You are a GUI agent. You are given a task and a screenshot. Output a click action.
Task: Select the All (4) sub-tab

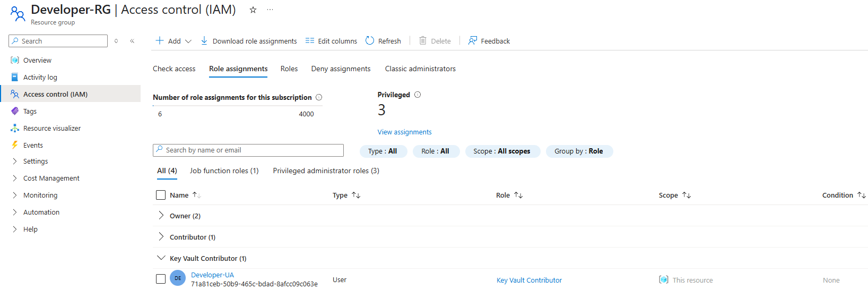click(x=167, y=171)
